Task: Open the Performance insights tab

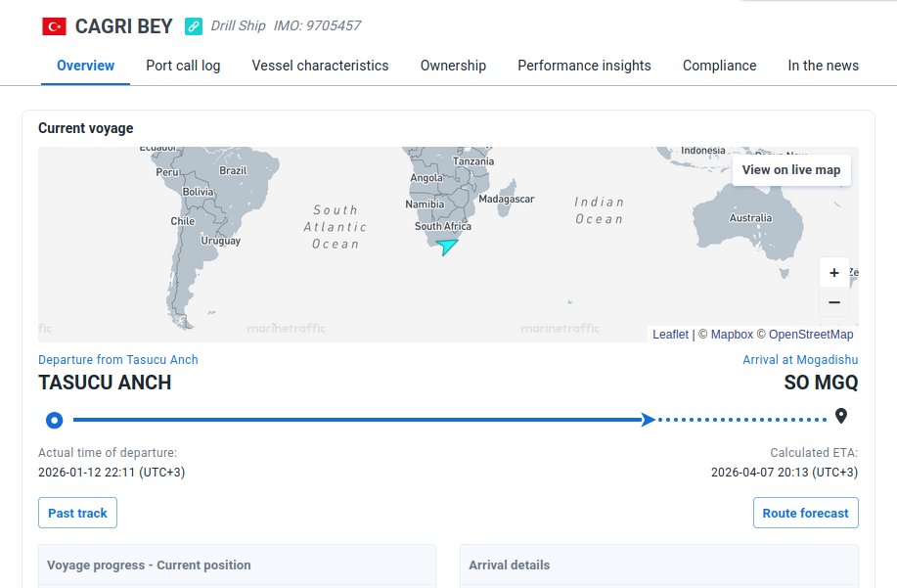Action: coord(584,66)
